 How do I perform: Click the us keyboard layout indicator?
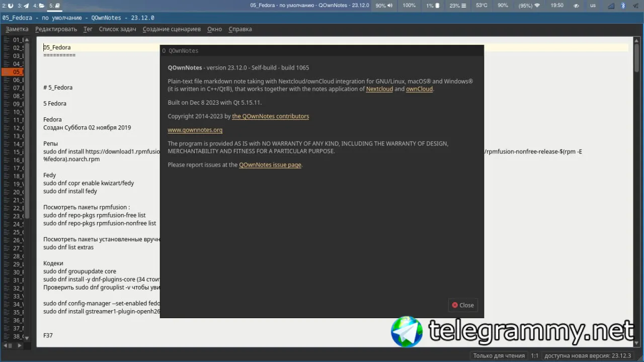[593, 6]
